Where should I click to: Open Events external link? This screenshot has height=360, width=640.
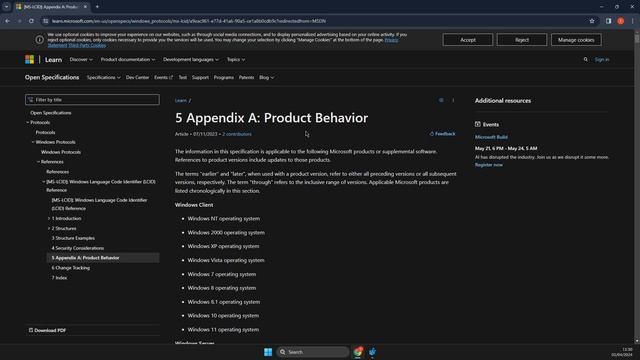pos(163,78)
